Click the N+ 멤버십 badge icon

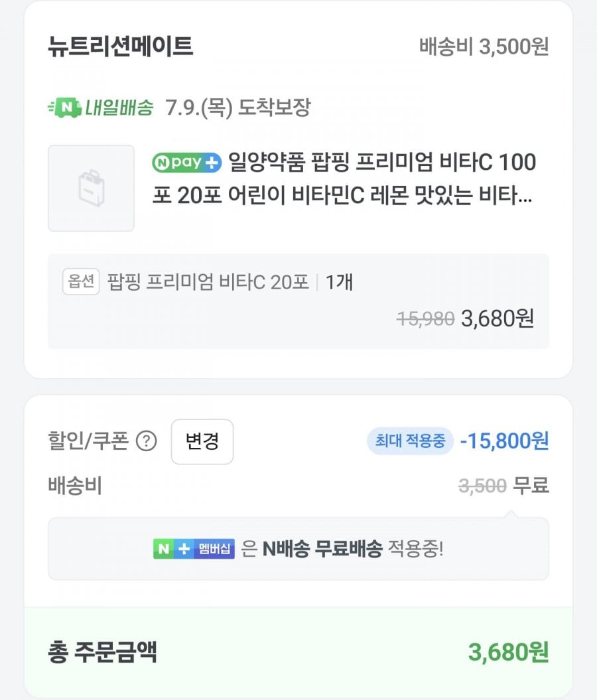(194, 549)
